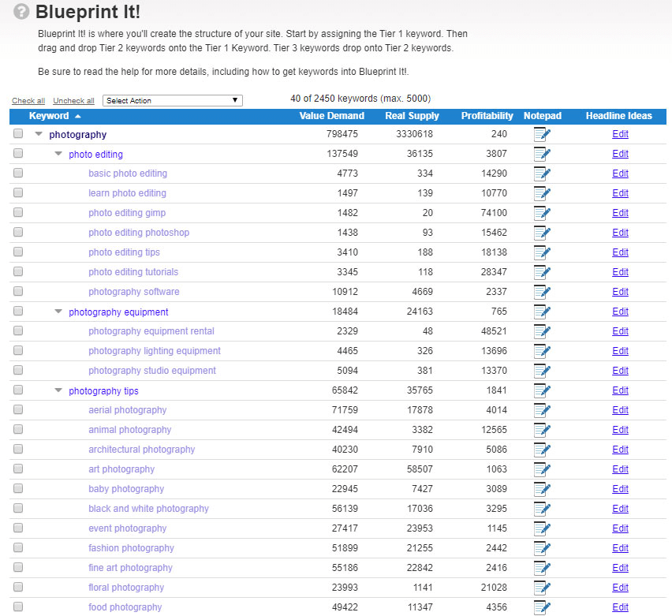Collapse the photography tips group

58,390
